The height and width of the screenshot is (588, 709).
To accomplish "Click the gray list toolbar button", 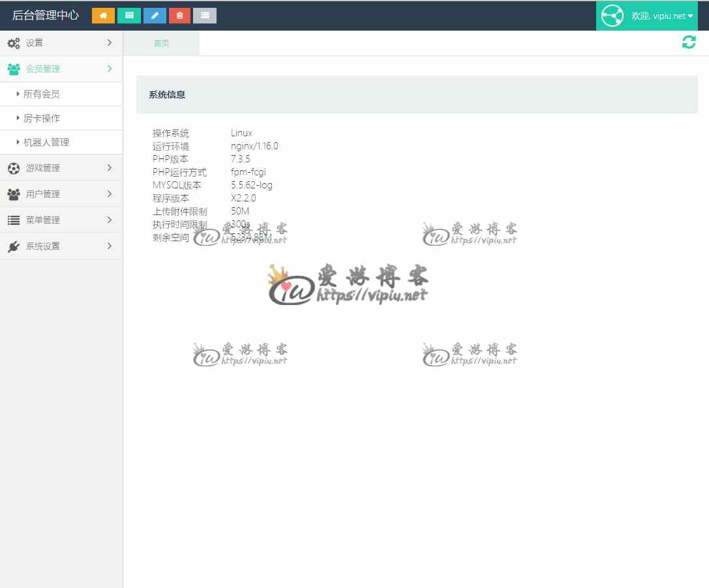I will (x=205, y=16).
